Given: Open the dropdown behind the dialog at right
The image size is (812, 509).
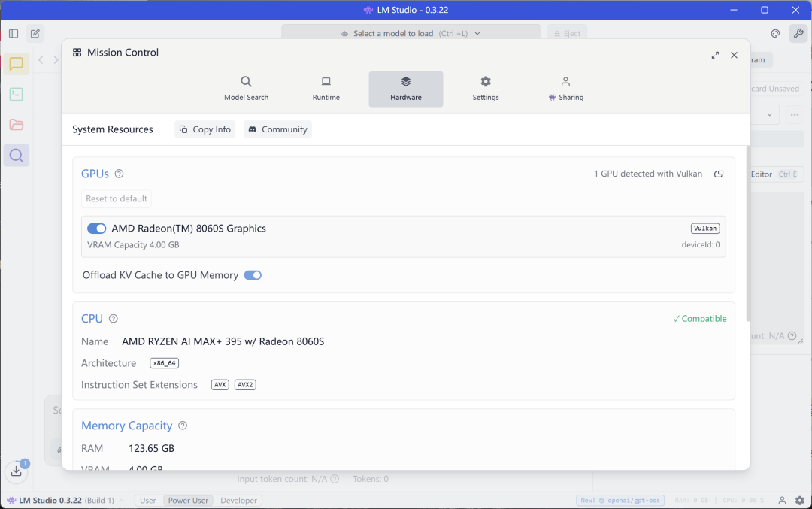Looking at the screenshot, I should [x=769, y=114].
